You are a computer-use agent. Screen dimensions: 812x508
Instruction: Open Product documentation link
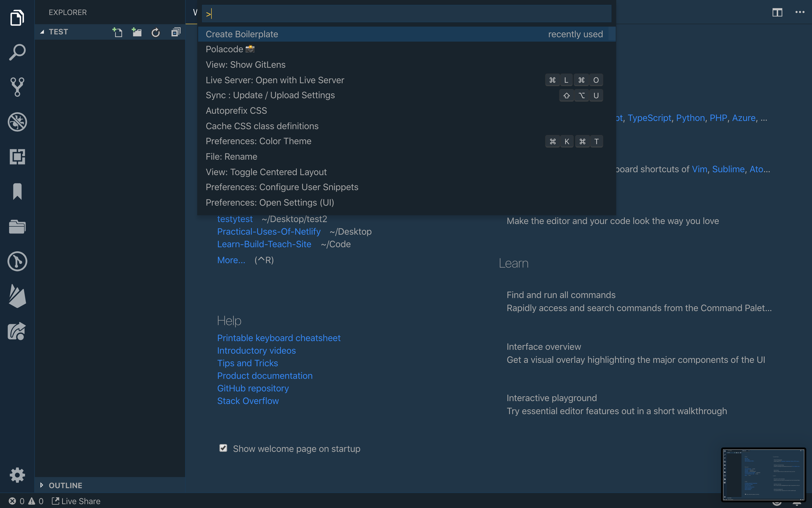pyautogui.click(x=265, y=376)
